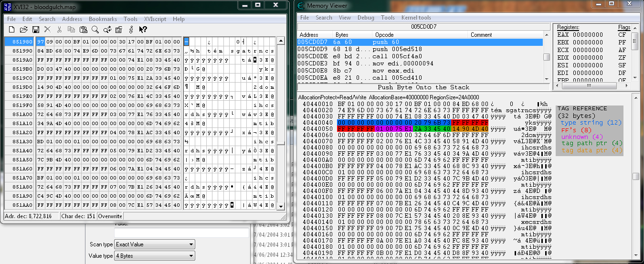Image resolution: width=644 pixels, height=264 pixels.
Task: Click the paste clipboard icon in XVI32
Action: click(x=84, y=30)
